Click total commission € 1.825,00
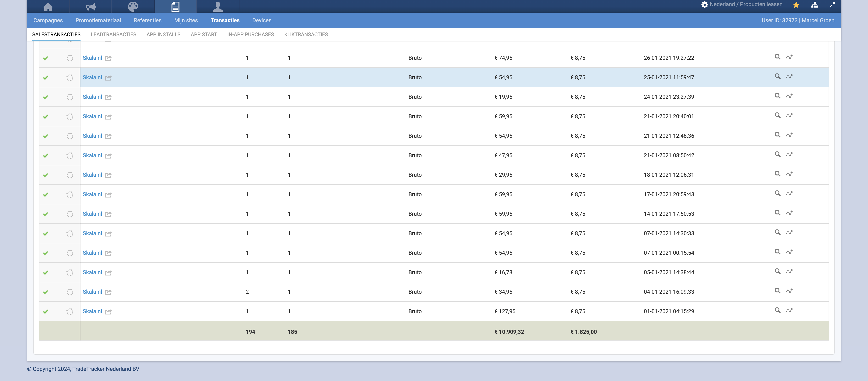This screenshot has height=381, width=868. (x=584, y=331)
